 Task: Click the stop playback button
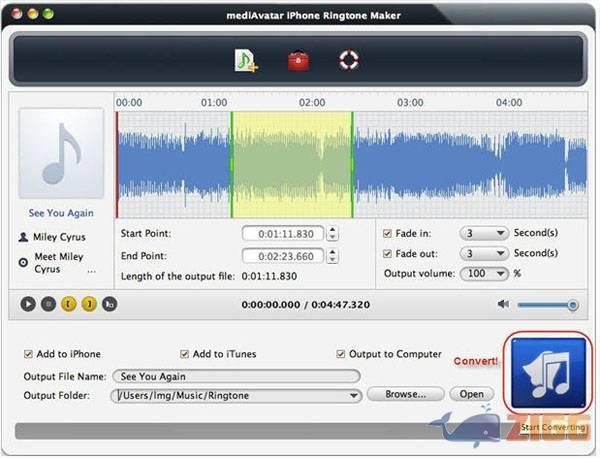click(49, 304)
